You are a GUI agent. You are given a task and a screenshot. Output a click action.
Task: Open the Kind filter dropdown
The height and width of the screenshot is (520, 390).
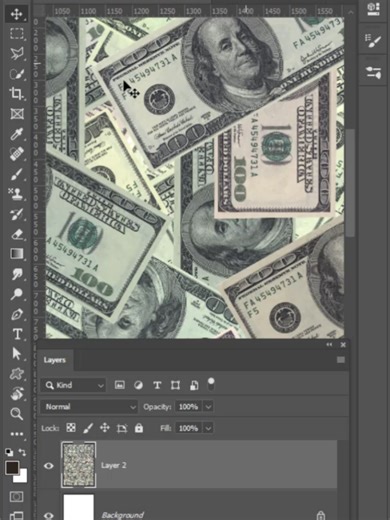(73, 385)
